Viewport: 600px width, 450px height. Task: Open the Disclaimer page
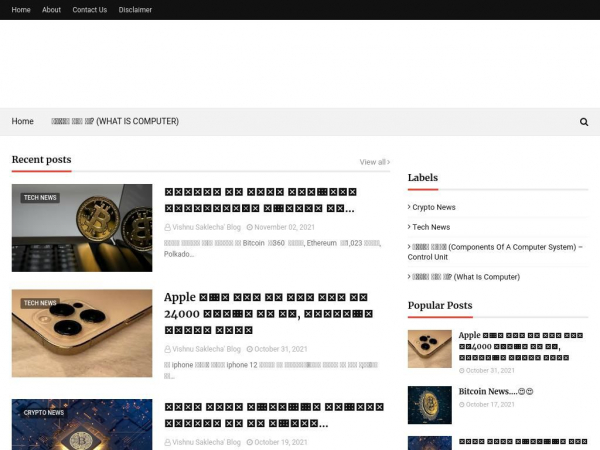(135, 10)
